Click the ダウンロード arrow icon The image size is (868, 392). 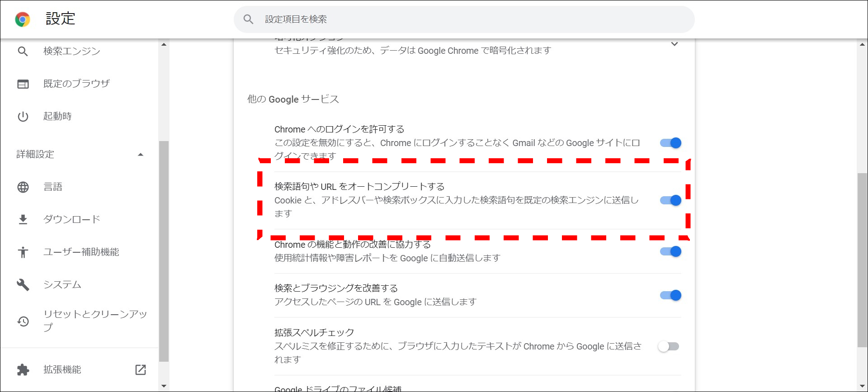(x=23, y=219)
